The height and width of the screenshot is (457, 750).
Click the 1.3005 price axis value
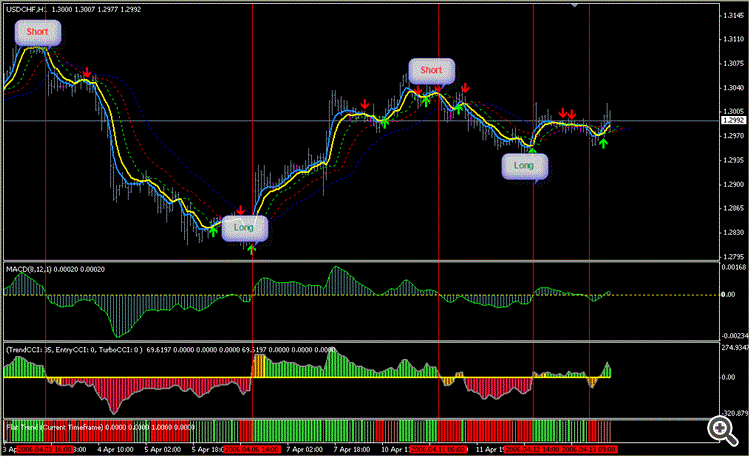pos(733,111)
